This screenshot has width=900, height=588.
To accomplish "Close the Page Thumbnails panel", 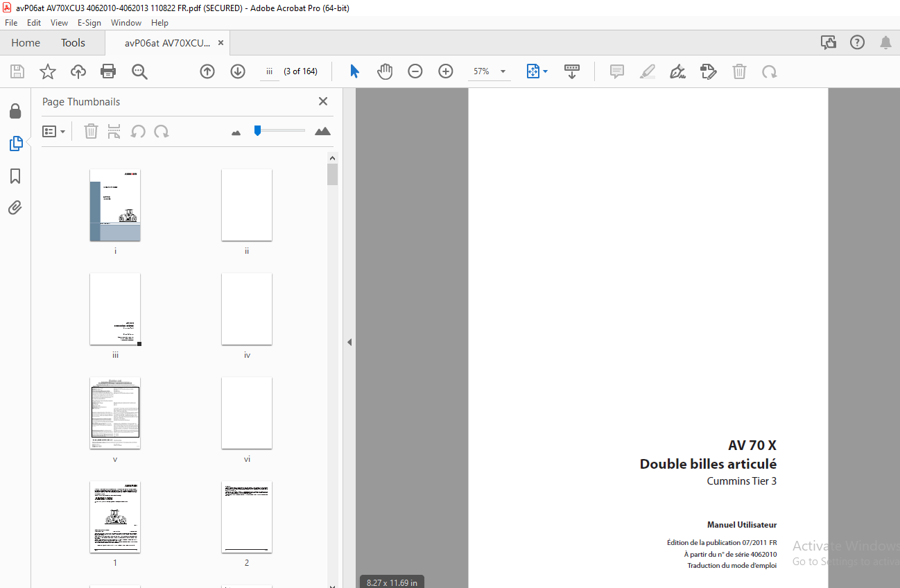I will (x=322, y=101).
